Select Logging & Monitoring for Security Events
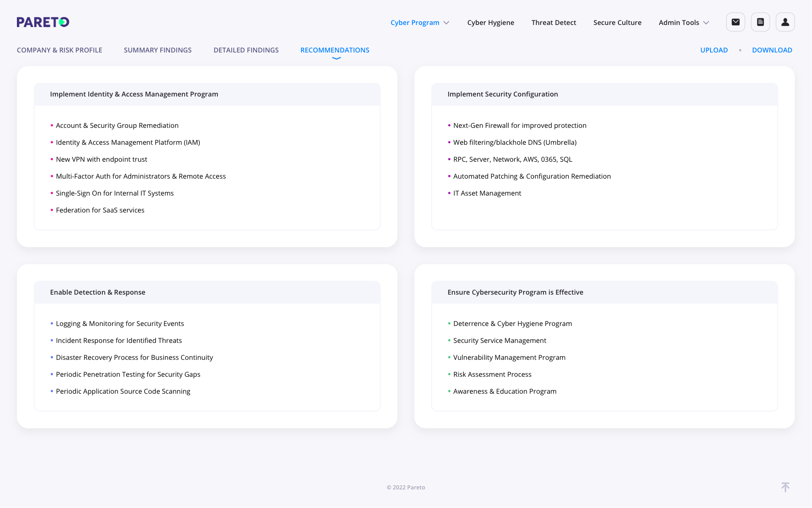 (120, 323)
